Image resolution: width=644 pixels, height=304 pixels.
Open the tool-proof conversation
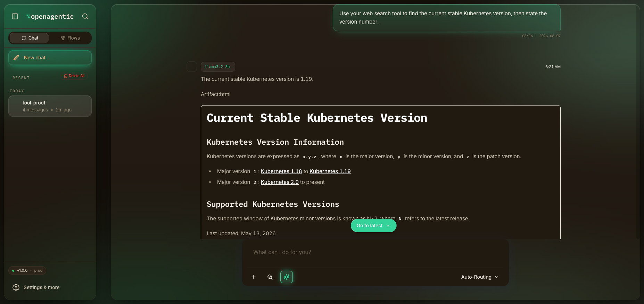(50, 106)
